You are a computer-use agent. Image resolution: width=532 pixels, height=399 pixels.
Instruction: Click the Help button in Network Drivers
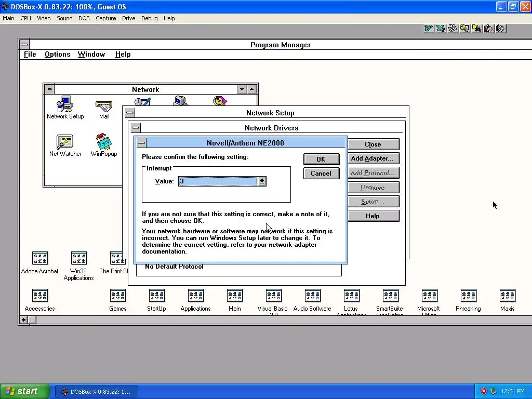(x=373, y=216)
